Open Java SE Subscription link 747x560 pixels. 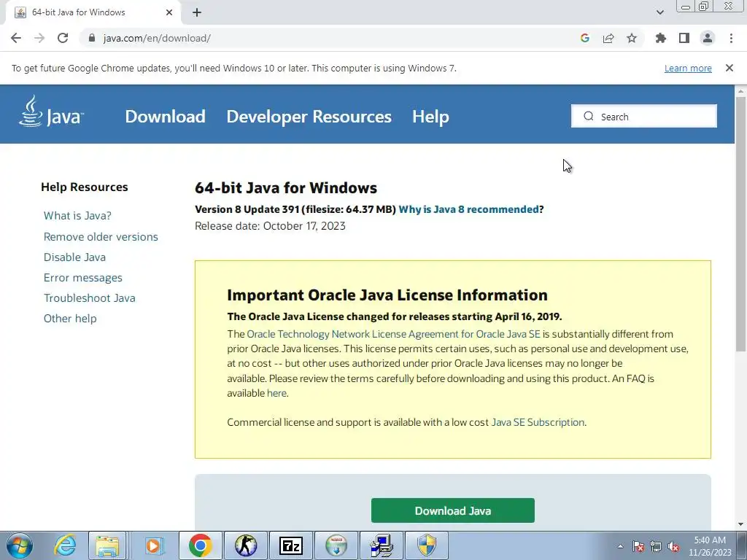point(538,422)
